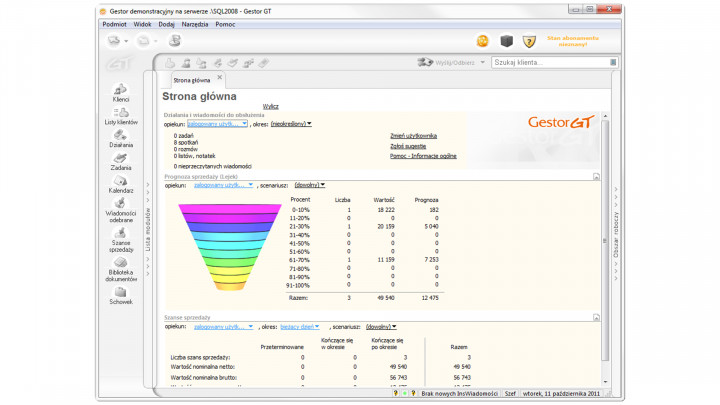Open opiekun dropdown in Prognoza sprzedaży
The width and height of the screenshot is (720, 405).
pyautogui.click(x=223, y=185)
